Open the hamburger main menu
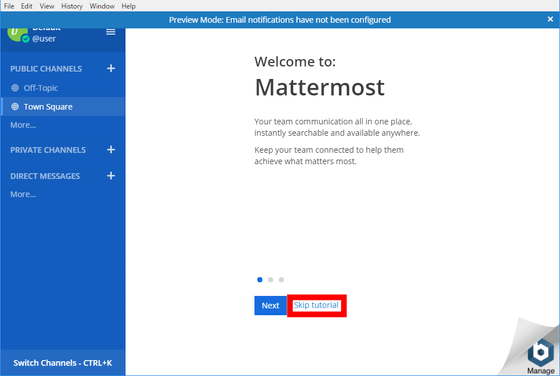The width and height of the screenshot is (560, 376). tap(111, 32)
